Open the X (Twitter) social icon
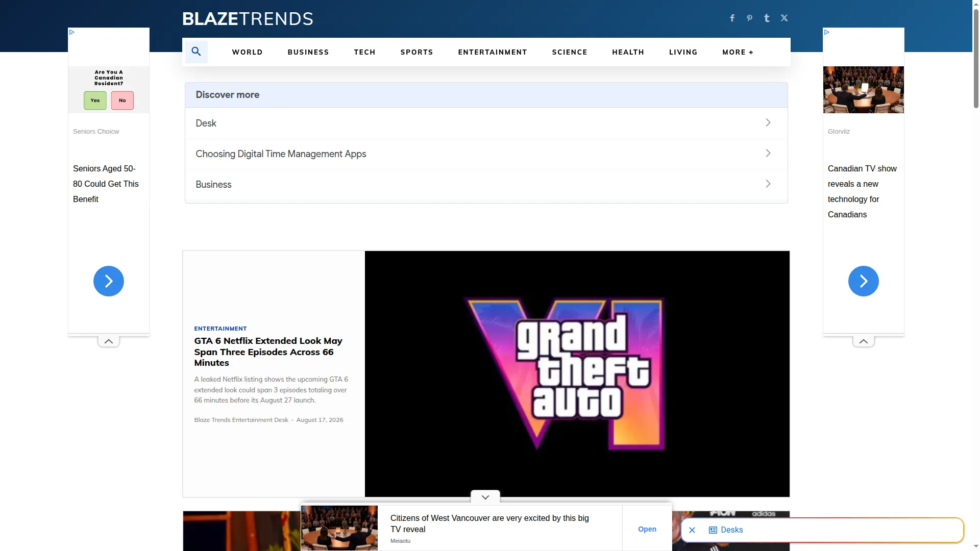The image size is (980, 551). coord(784,18)
